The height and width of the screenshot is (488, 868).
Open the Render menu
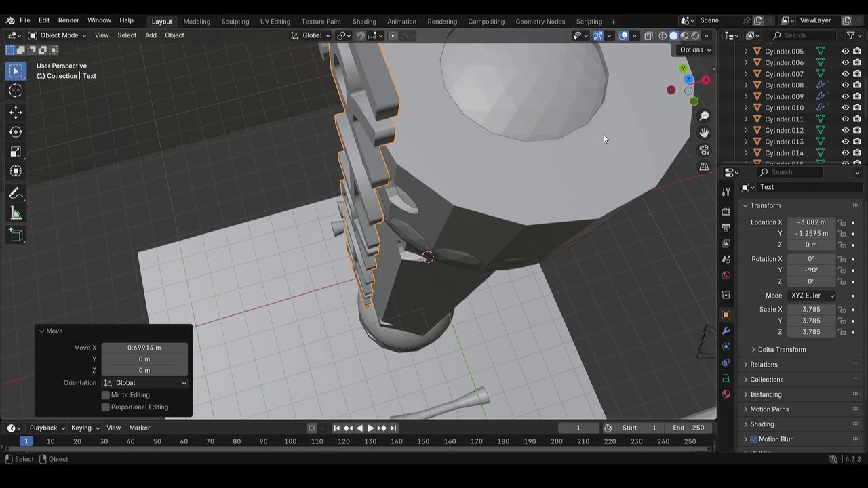68,20
